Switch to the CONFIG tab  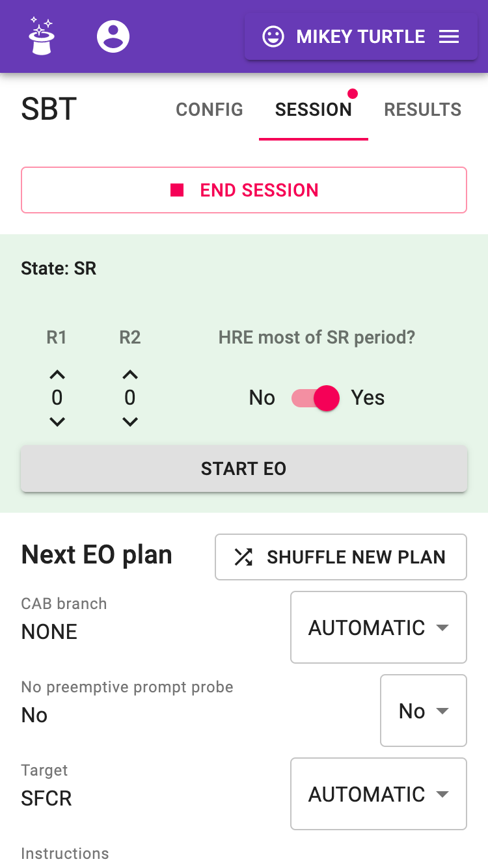coord(210,109)
